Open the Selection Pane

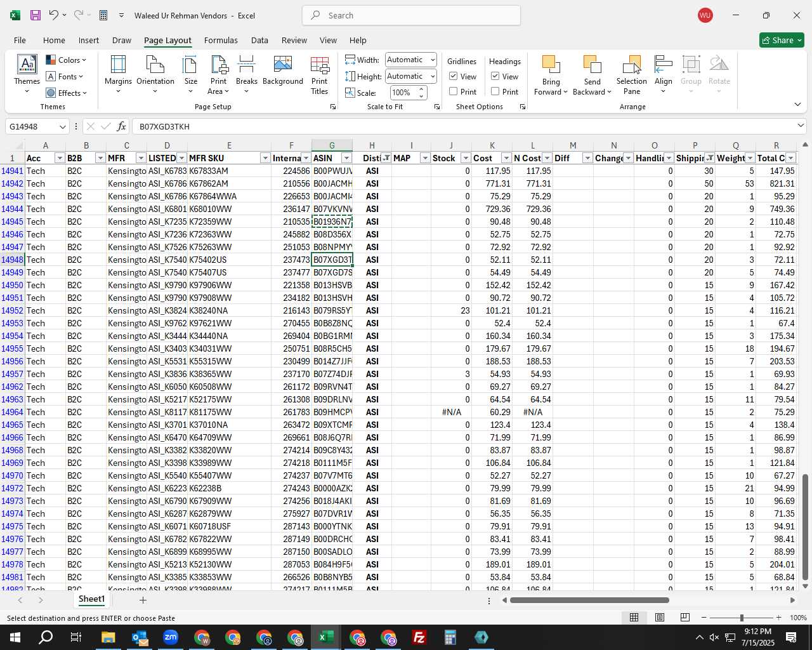(x=632, y=75)
